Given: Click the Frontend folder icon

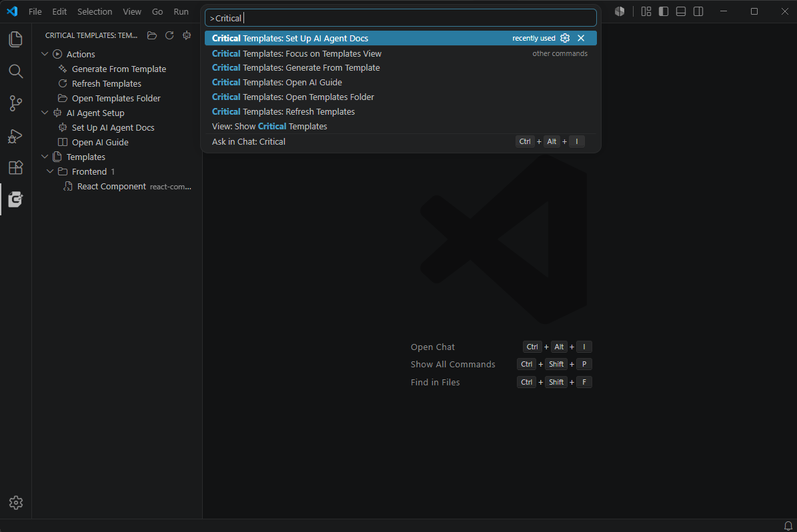Looking at the screenshot, I should pos(63,172).
